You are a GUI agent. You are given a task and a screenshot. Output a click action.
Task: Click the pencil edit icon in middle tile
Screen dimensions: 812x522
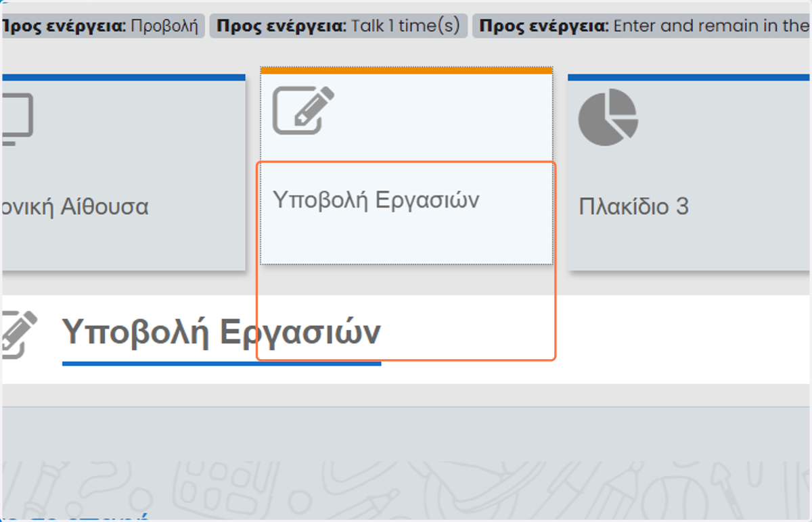[x=303, y=110]
